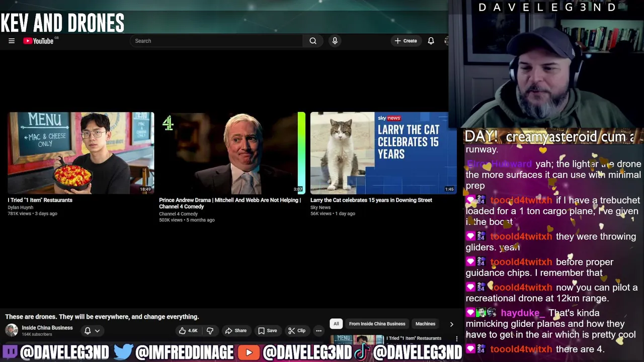Click the 164K subscribers count text

37,334
